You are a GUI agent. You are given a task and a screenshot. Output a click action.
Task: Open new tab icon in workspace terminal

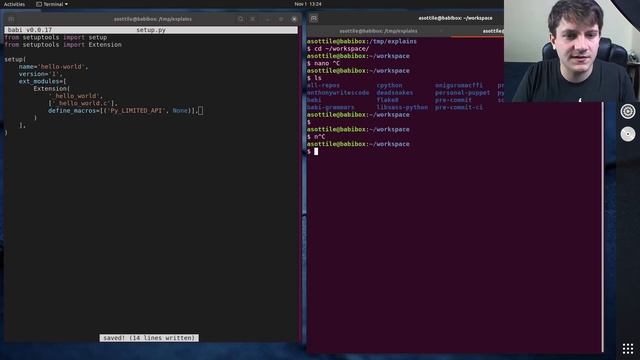[314, 18]
